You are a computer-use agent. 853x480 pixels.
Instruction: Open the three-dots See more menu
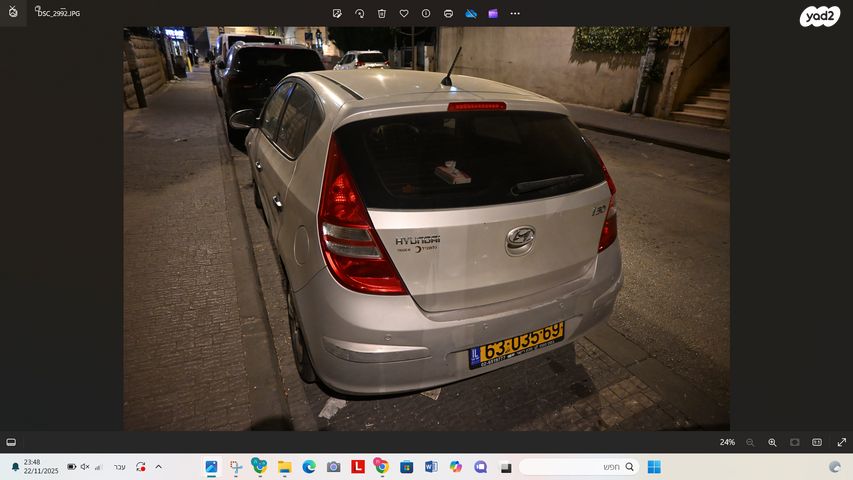click(515, 14)
